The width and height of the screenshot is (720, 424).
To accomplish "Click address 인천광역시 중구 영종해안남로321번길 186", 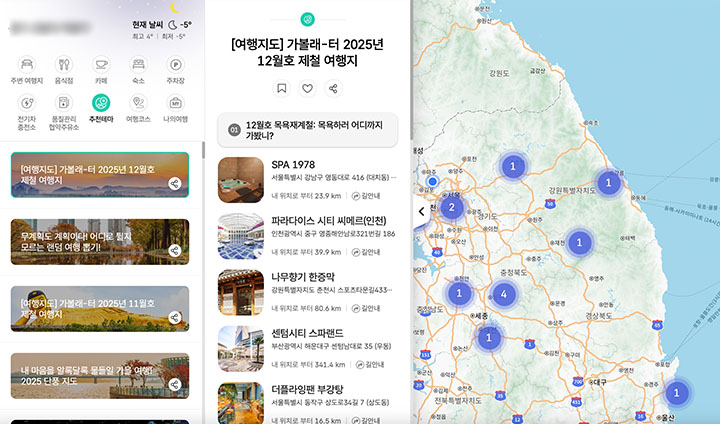I will click(333, 233).
